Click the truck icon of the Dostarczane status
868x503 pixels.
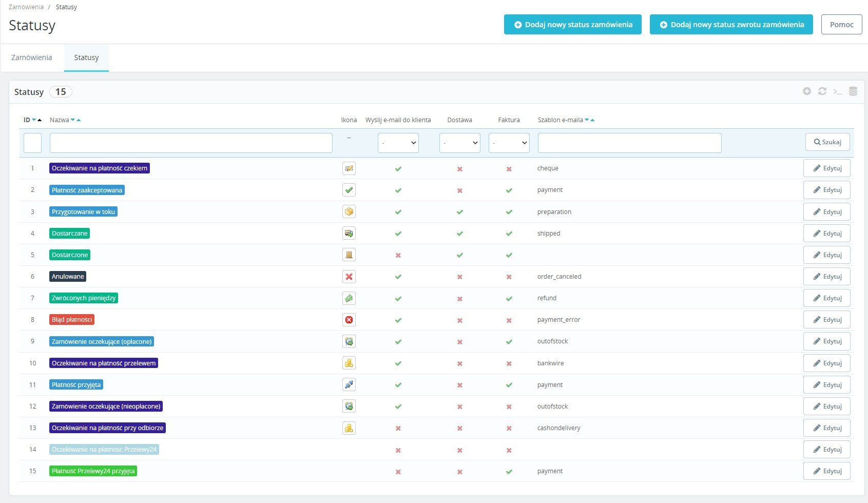[349, 234]
